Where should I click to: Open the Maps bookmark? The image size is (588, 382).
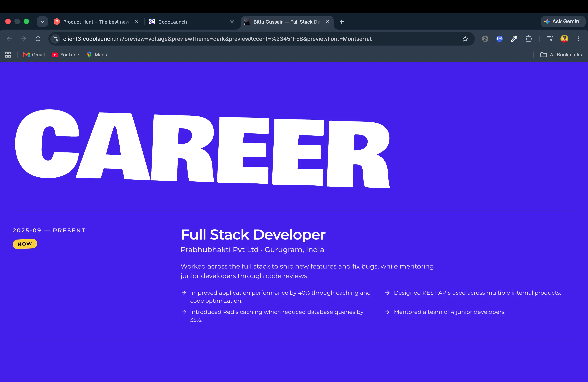97,55
